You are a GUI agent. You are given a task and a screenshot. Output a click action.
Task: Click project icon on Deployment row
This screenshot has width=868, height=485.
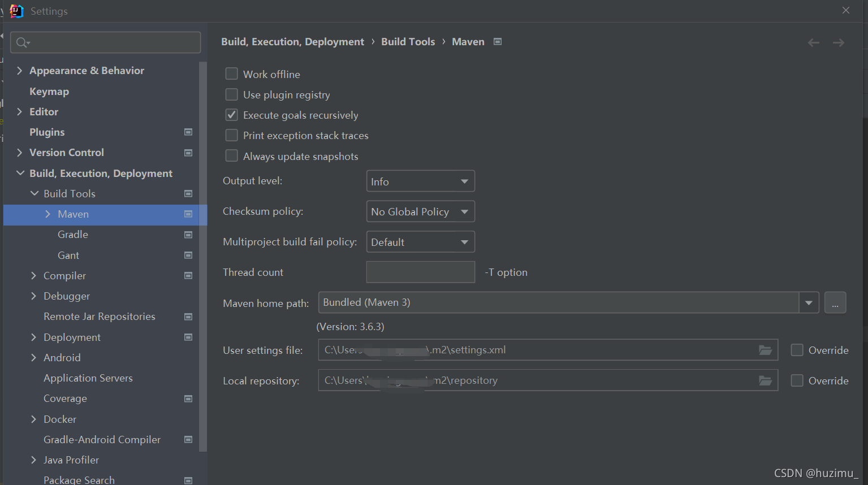tap(188, 337)
